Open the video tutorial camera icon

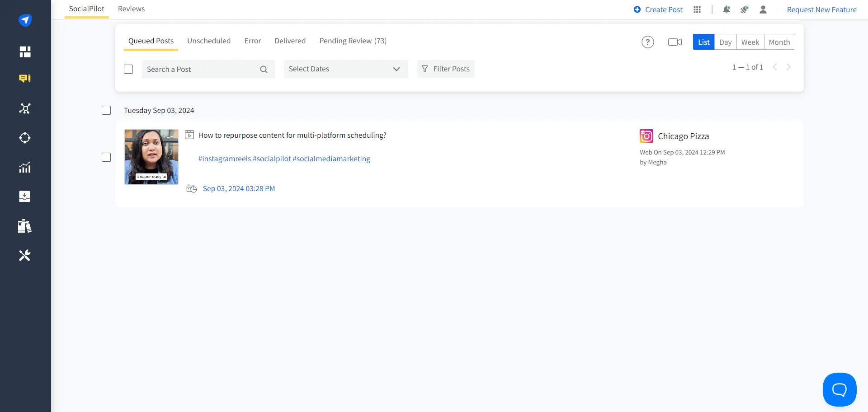point(675,42)
